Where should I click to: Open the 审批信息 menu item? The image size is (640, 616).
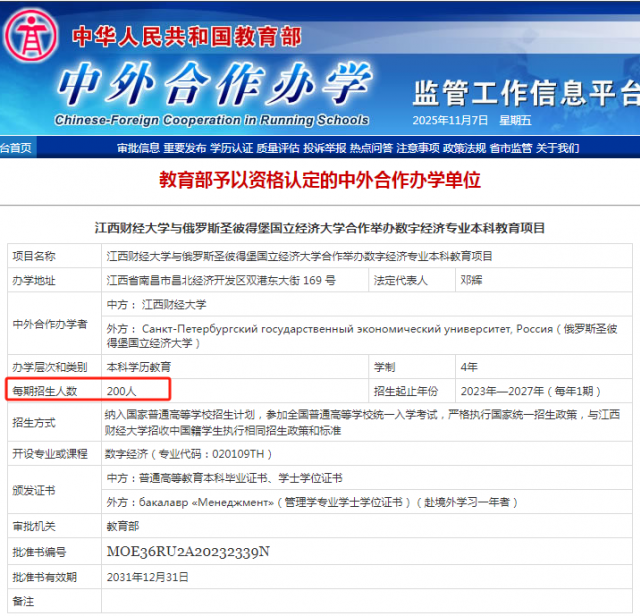137,148
